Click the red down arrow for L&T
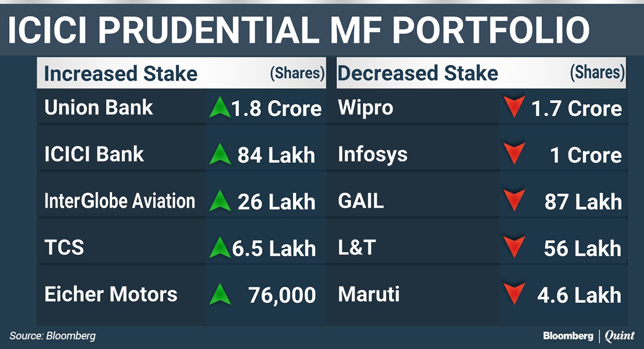This screenshot has height=349, width=644. (514, 248)
